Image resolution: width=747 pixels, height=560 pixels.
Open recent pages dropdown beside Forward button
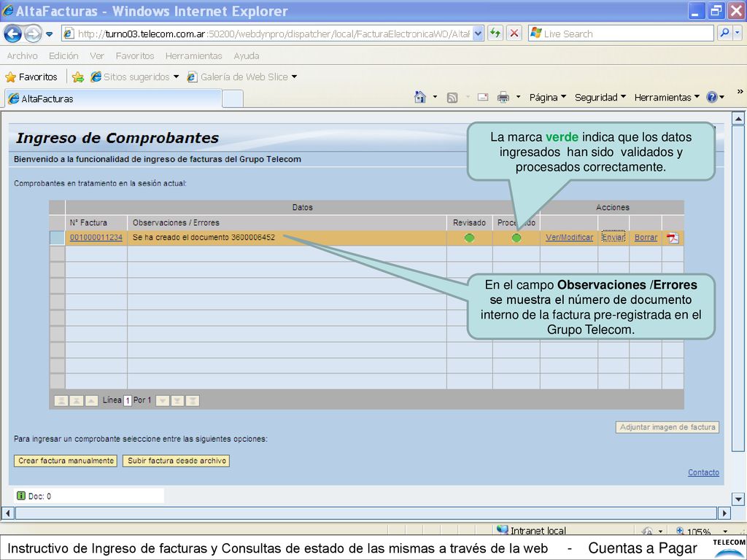pos(49,34)
